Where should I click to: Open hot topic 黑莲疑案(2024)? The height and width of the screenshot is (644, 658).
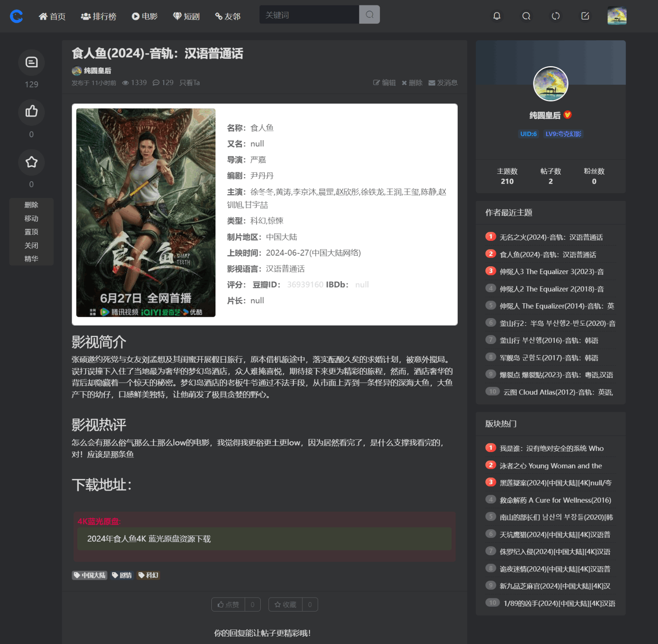click(555, 483)
